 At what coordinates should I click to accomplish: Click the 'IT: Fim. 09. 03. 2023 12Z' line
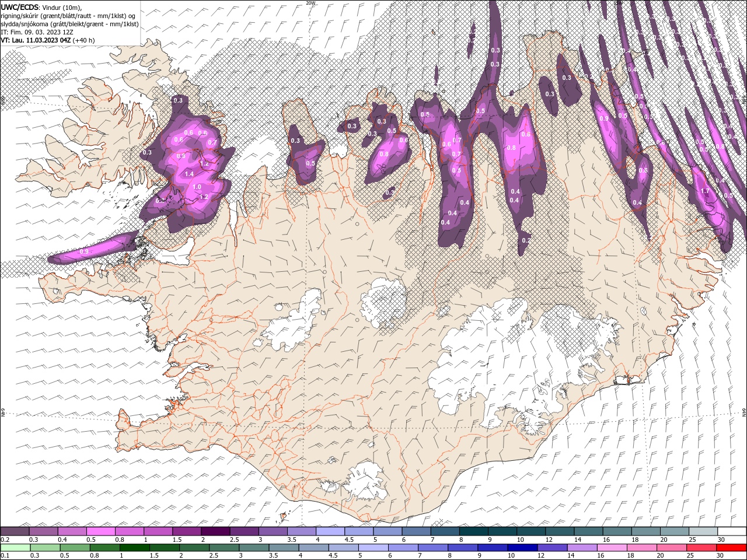pos(37,32)
